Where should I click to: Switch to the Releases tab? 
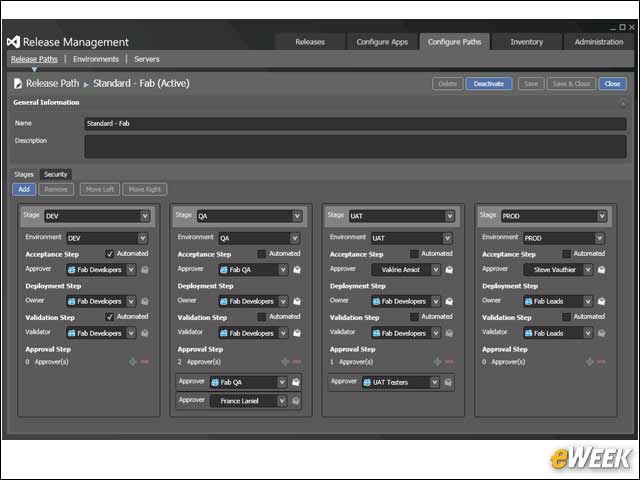coord(310,42)
